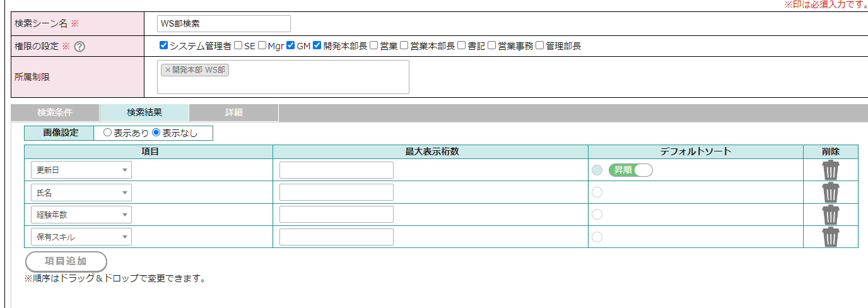Image resolution: width=868 pixels, height=308 pixels.
Task: Click the 検索シーン名 text field
Action: (x=224, y=23)
